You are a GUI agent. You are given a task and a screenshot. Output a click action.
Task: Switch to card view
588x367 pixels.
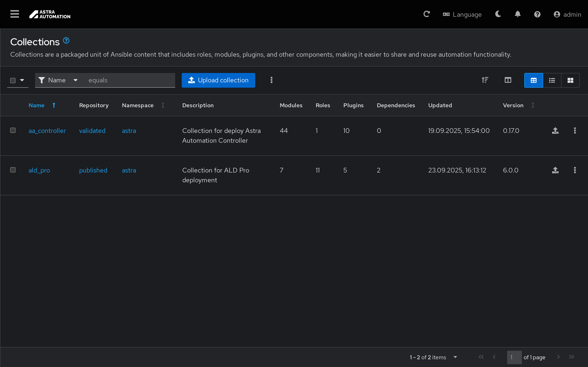point(570,80)
